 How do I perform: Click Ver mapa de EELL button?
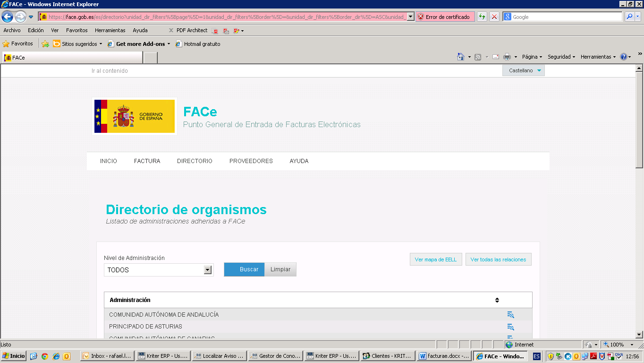coord(436,259)
